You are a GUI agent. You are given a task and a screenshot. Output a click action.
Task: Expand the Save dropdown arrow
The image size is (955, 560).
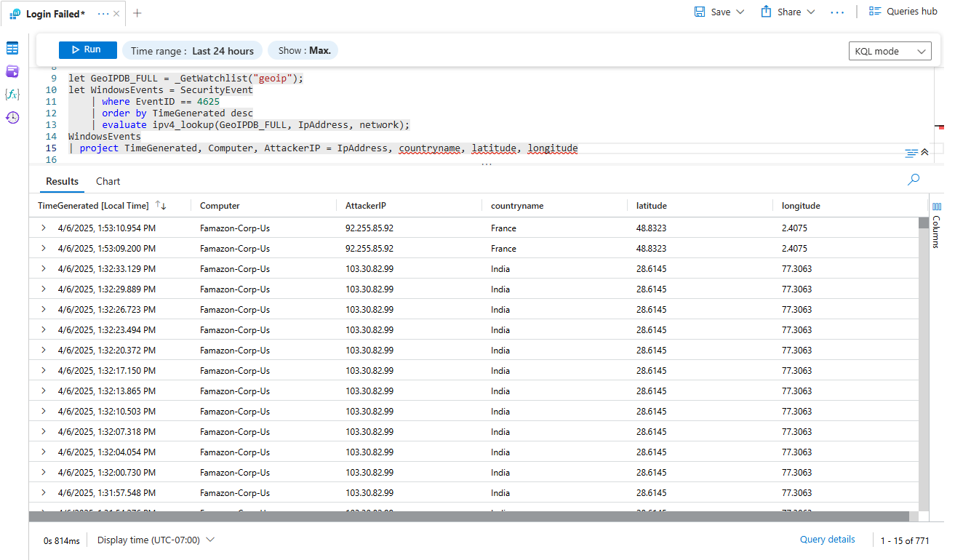click(x=740, y=12)
